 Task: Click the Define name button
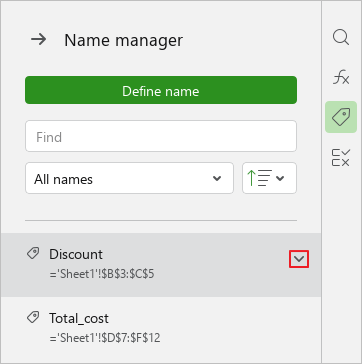(x=161, y=90)
